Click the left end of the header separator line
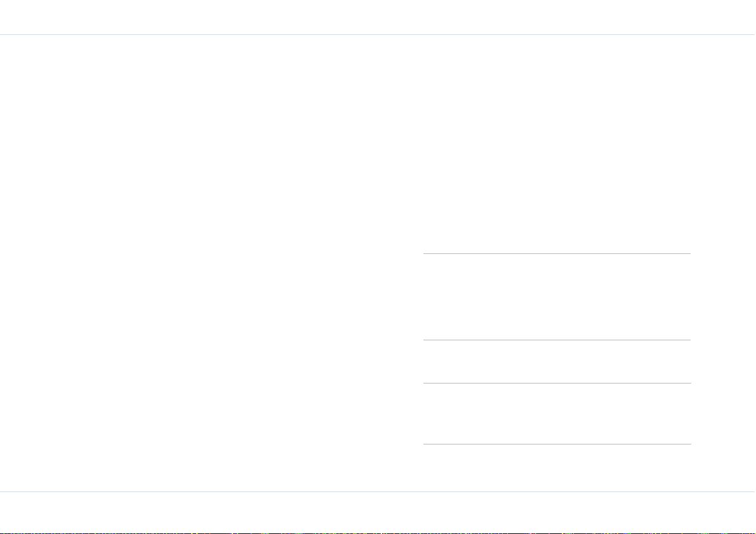 [2, 35]
